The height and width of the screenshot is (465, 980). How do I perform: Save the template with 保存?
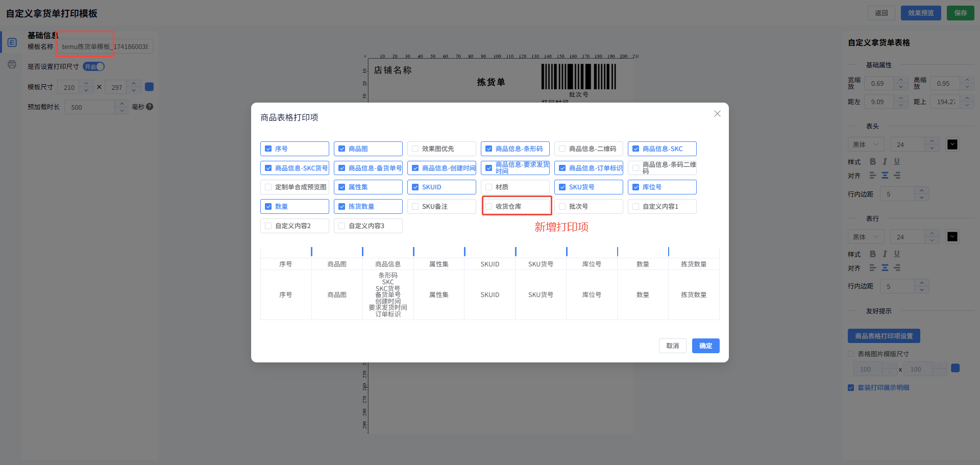pos(961,13)
